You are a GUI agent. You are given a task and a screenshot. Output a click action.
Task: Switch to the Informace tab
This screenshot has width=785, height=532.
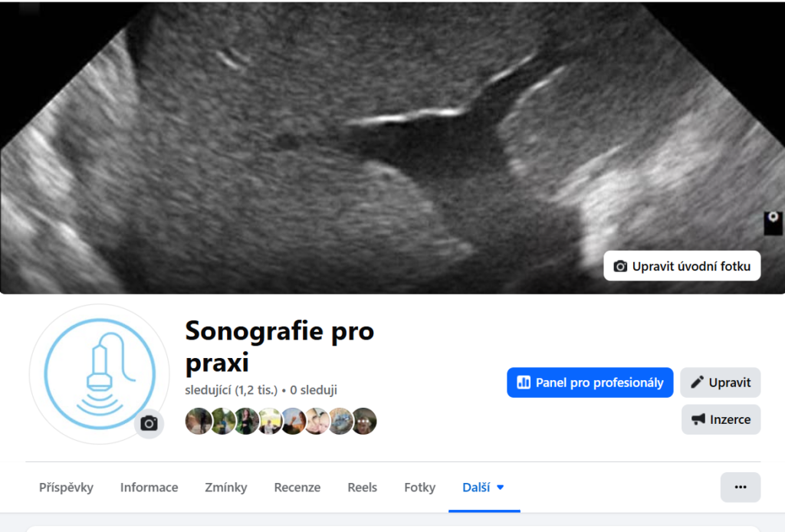coord(149,488)
